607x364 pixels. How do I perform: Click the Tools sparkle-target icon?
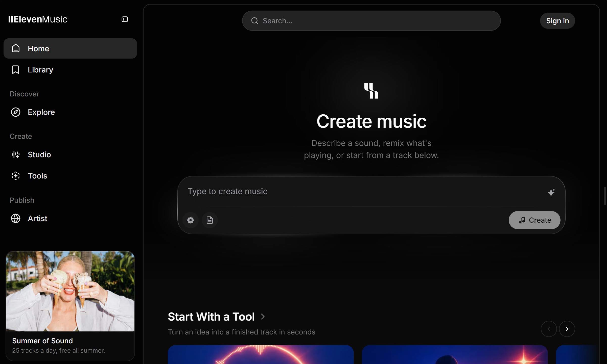pyautogui.click(x=16, y=176)
